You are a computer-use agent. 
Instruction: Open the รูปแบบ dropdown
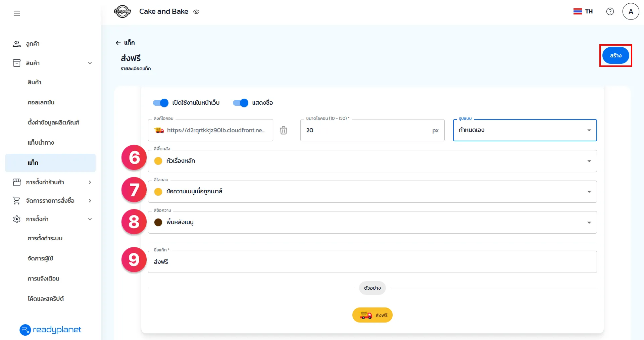click(x=525, y=130)
